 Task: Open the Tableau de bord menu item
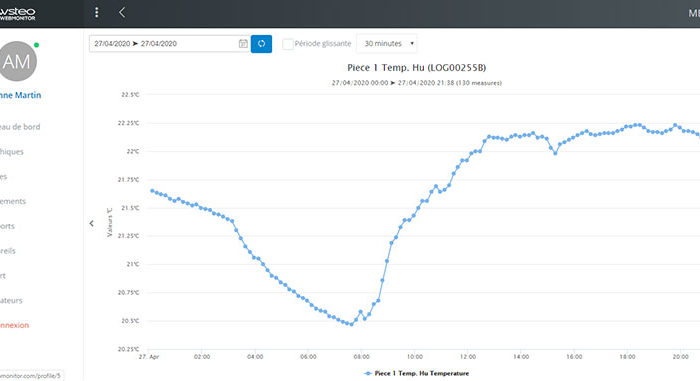click(x=20, y=127)
